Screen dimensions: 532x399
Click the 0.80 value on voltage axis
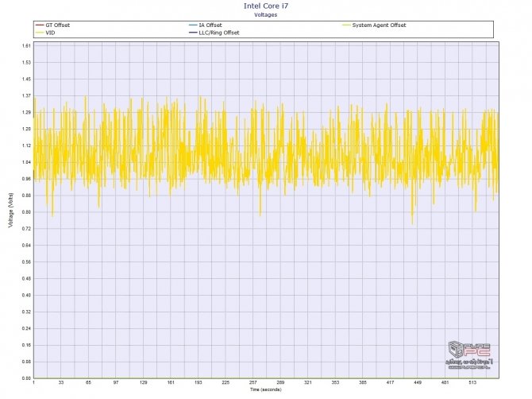[x=26, y=212]
